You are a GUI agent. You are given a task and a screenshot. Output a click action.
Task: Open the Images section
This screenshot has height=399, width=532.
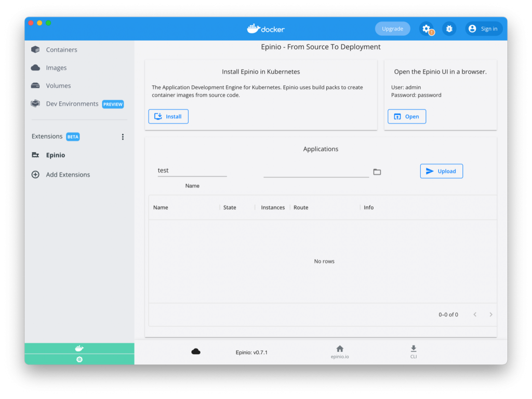point(56,68)
